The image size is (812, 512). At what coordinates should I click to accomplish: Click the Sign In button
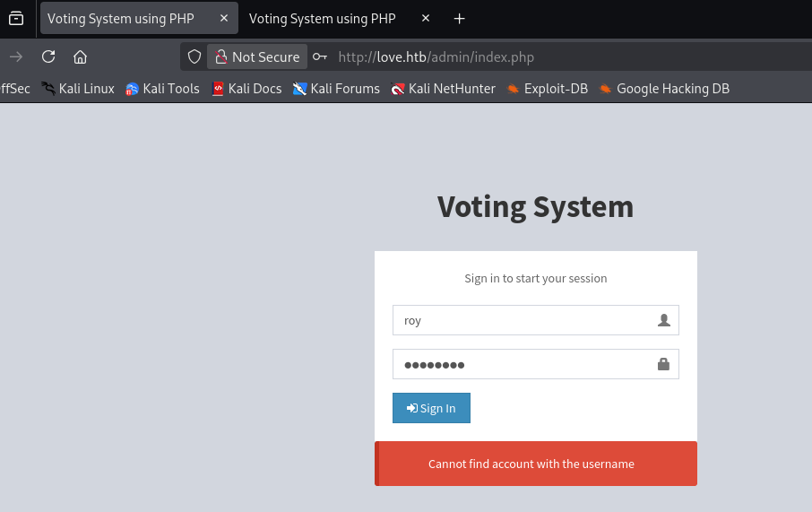click(x=431, y=408)
